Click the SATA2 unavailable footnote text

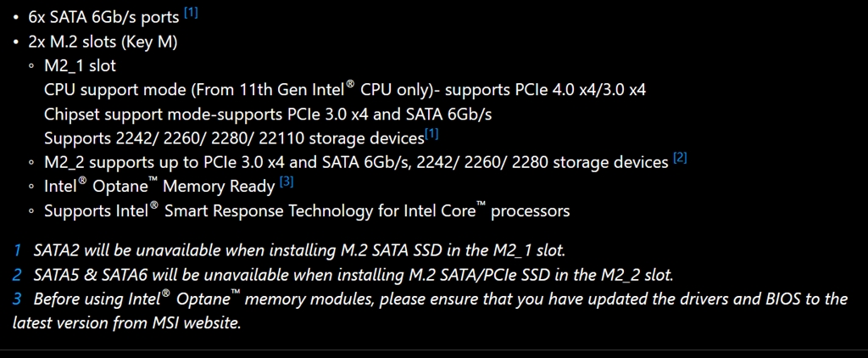coord(299,250)
